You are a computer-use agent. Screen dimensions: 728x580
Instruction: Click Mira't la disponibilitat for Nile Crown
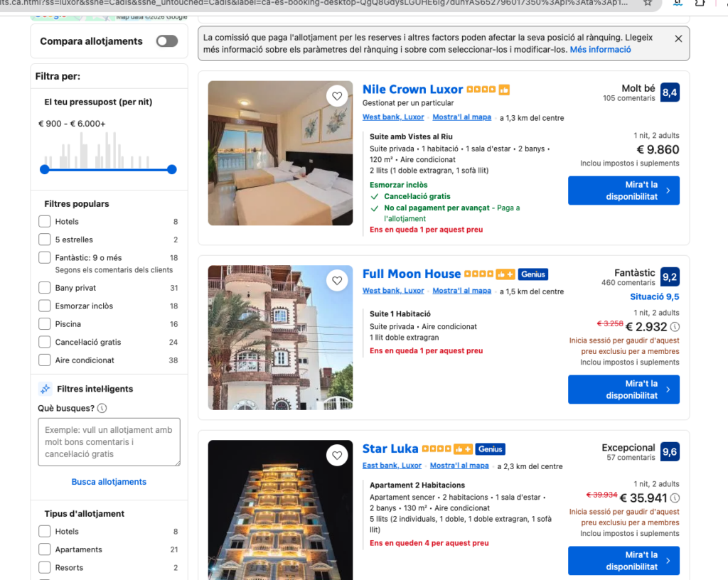[623, 190]
